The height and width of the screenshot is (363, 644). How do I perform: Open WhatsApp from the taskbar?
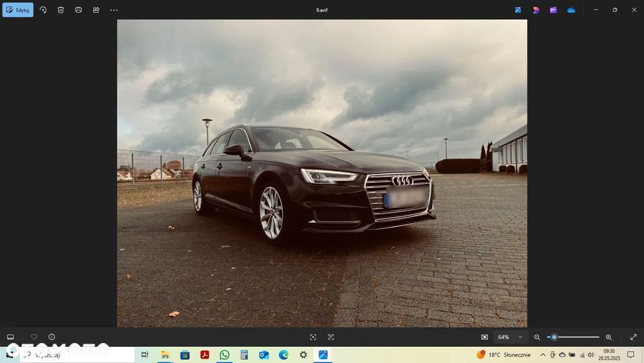224,355
